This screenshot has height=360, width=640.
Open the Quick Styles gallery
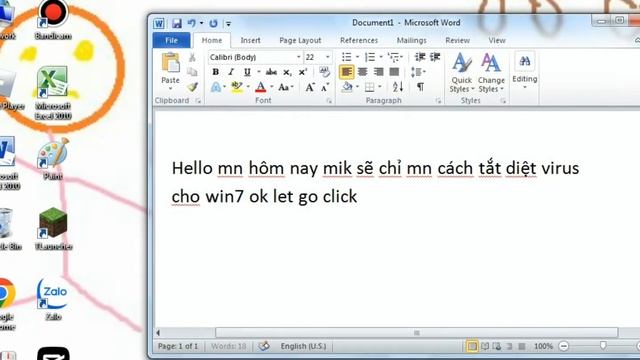point(462,73)
